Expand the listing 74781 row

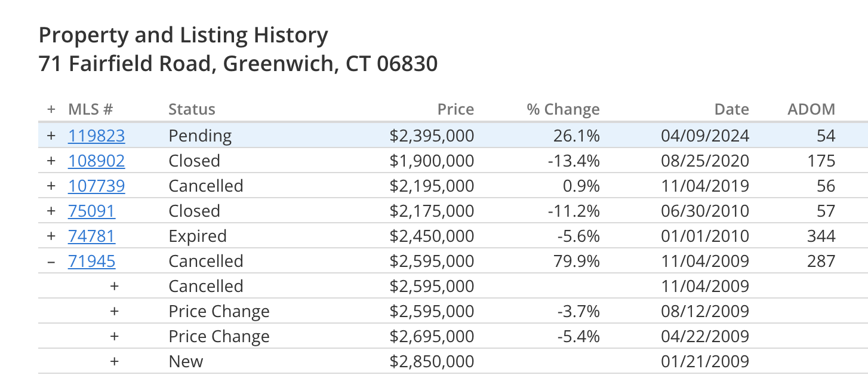tap(51, 236)
